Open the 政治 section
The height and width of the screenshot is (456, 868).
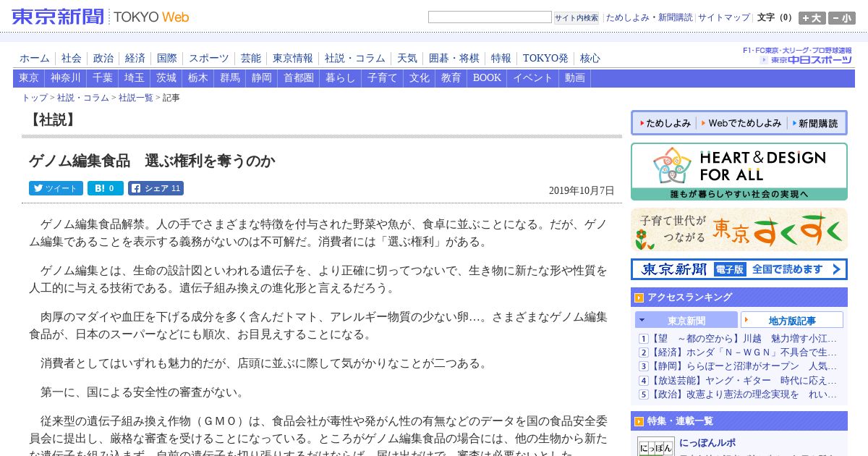coord(103,59)
